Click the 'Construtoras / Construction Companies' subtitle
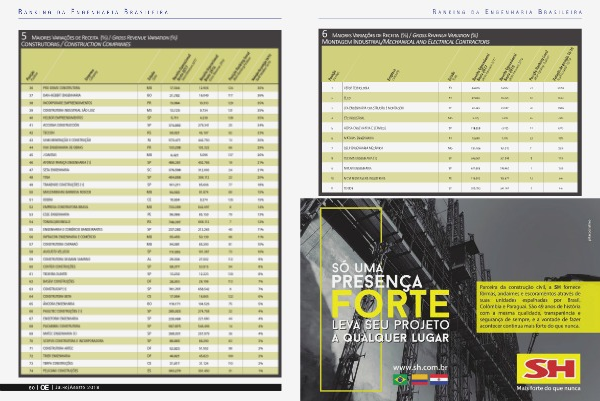 tap(76, 44)
